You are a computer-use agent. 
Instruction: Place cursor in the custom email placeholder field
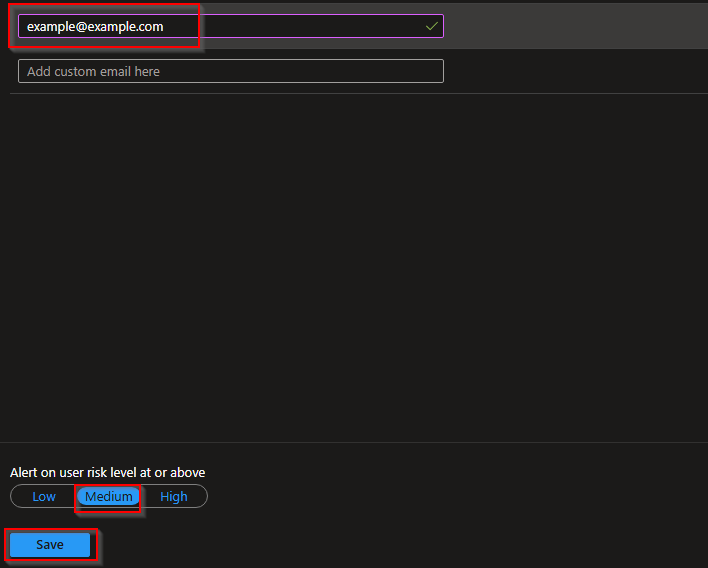[230, 71]
